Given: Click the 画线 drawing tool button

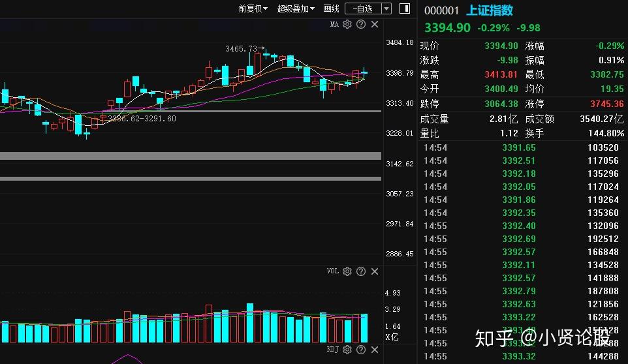Looking at the screenshot, I should coord(331,8).
